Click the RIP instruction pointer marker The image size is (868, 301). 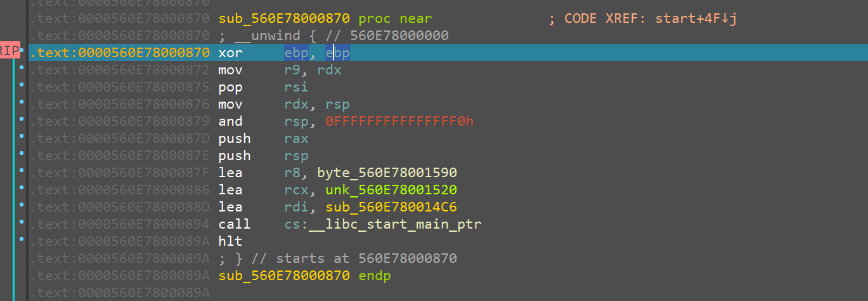pyautogui.click(x=10, y=52)
